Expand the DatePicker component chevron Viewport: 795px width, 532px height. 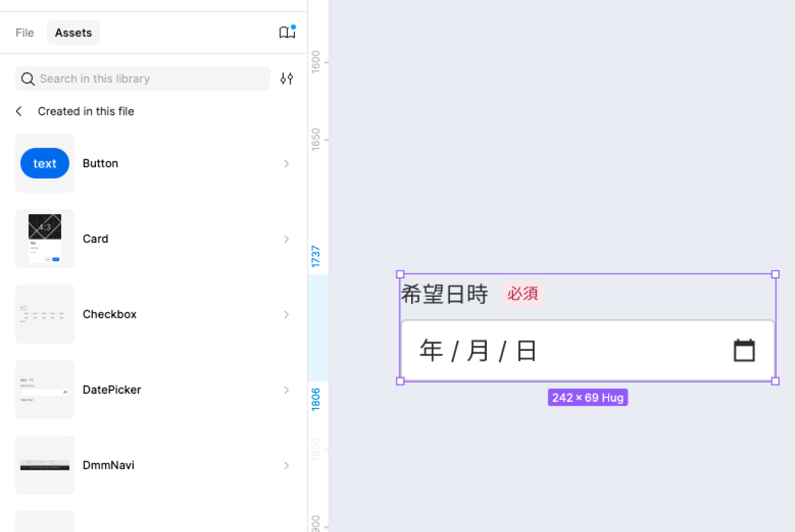287,390
